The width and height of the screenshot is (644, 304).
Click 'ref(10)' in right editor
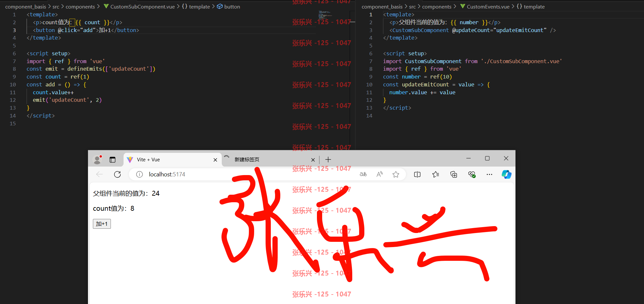(x=441, y=77)
